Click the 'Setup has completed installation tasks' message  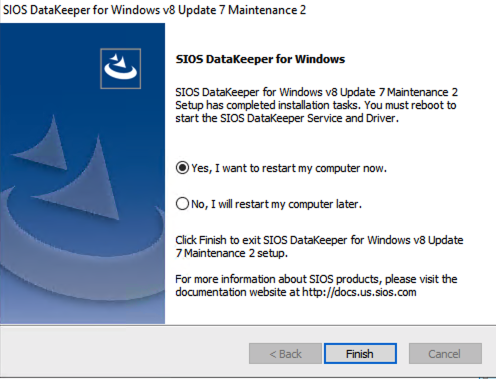(316, 105)
